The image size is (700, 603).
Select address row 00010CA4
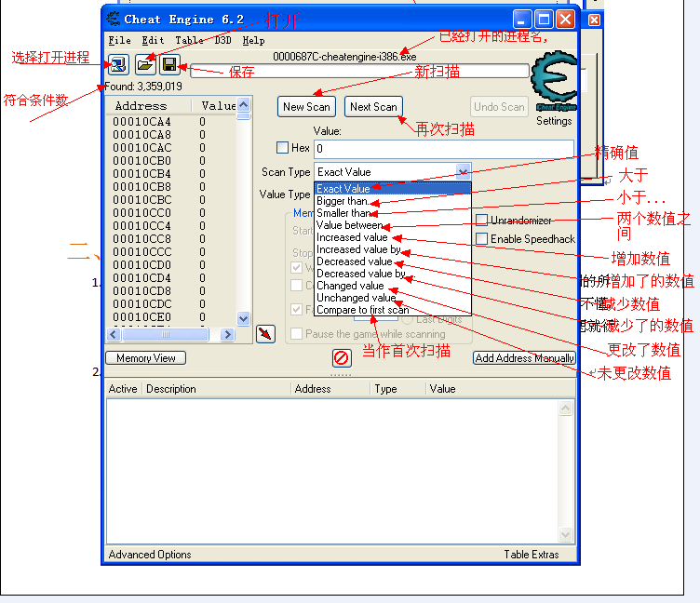tap(172, 122)
